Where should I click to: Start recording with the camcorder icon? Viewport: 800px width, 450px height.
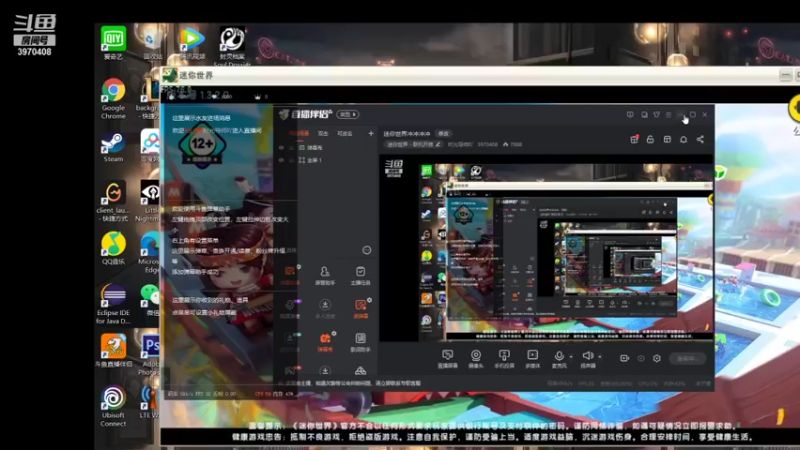(624, 358)
